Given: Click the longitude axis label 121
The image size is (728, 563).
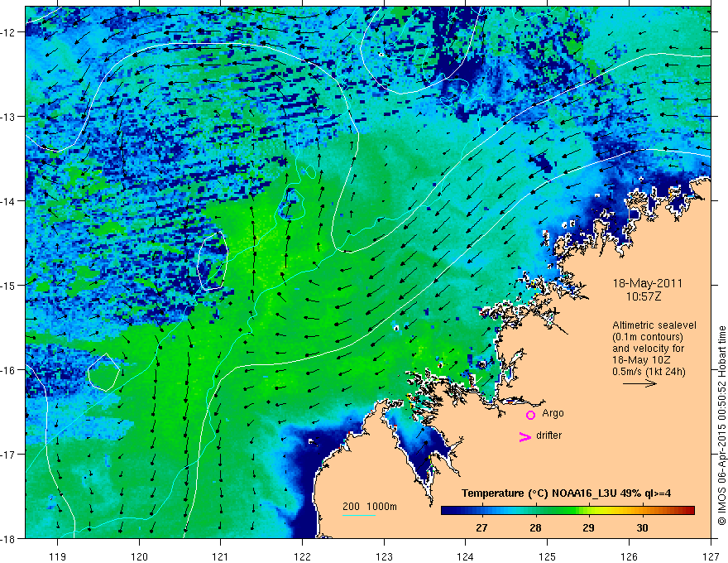Looking at the screenshot, I should click(x=221, y=556).
